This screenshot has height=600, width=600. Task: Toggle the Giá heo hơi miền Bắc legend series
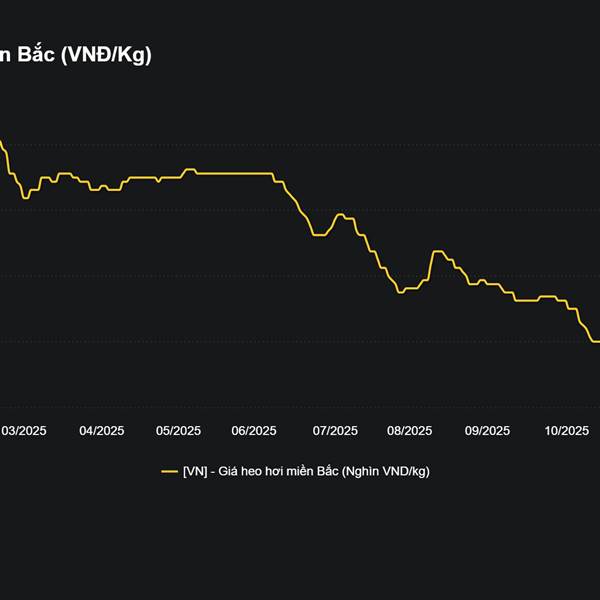tap(305, 472)
